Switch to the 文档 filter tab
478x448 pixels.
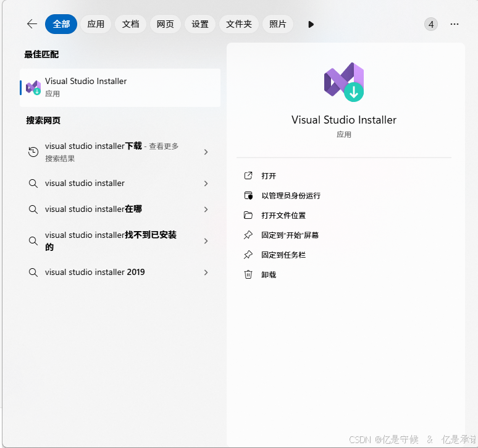pyautogui.click(x=130, y=24)
